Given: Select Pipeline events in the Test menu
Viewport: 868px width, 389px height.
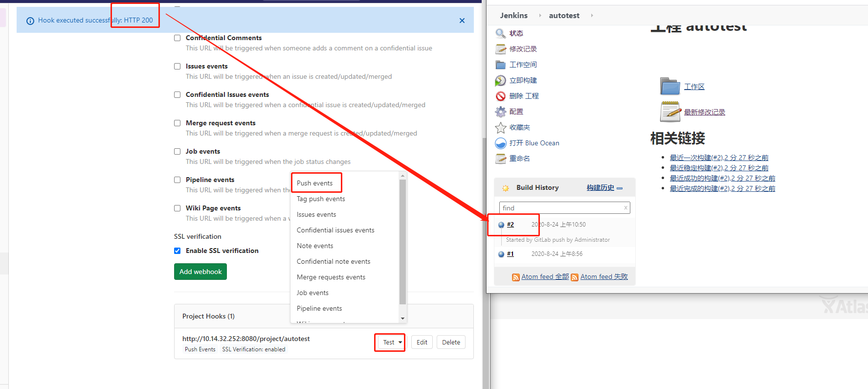Looking at the screenshot, I should 319,308.
